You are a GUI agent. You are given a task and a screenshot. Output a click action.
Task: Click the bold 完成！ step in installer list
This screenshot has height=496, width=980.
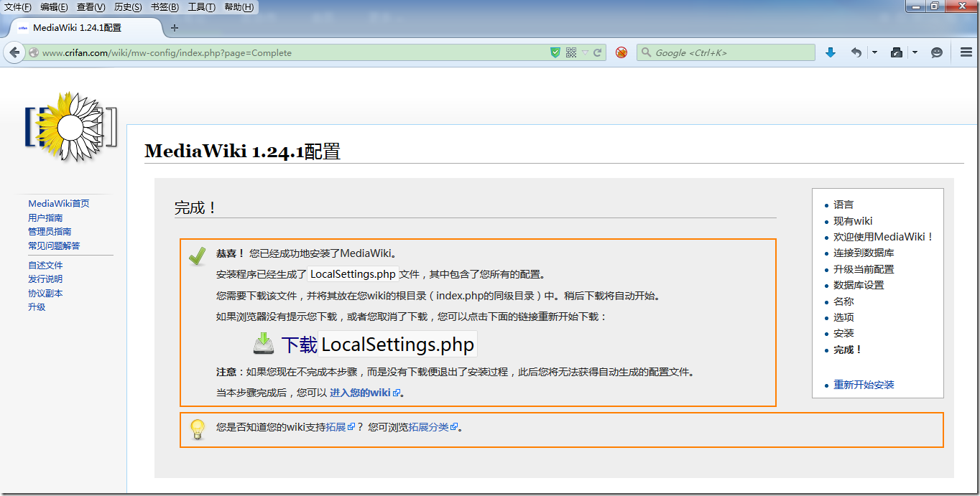point(848,350)
